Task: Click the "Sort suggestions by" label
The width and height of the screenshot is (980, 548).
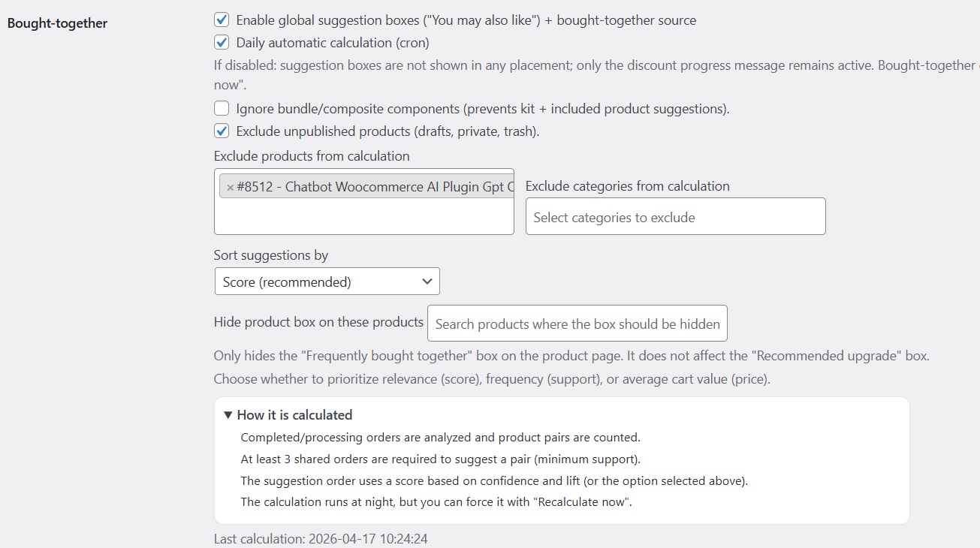Action: click(x=271, y=255)
